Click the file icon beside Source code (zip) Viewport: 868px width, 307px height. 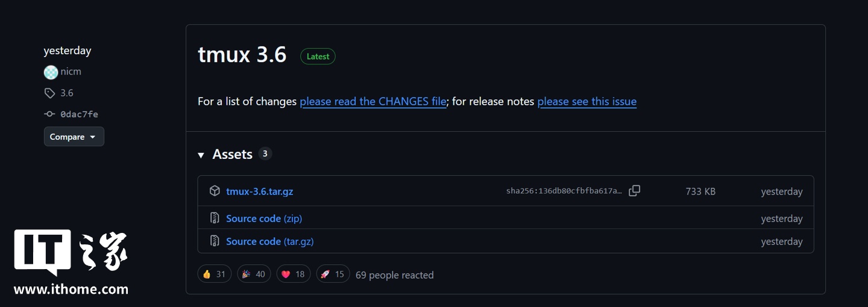pos(215,218)
